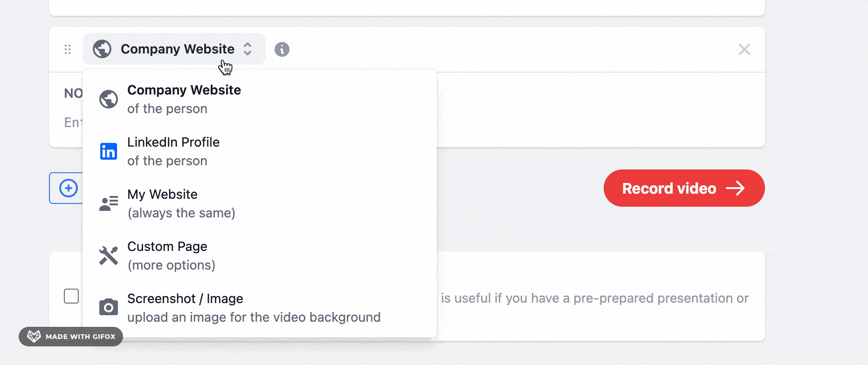Click the Custom Page tools icon
This screenshot has width=868, height=365.
click(x=109, y=256)
